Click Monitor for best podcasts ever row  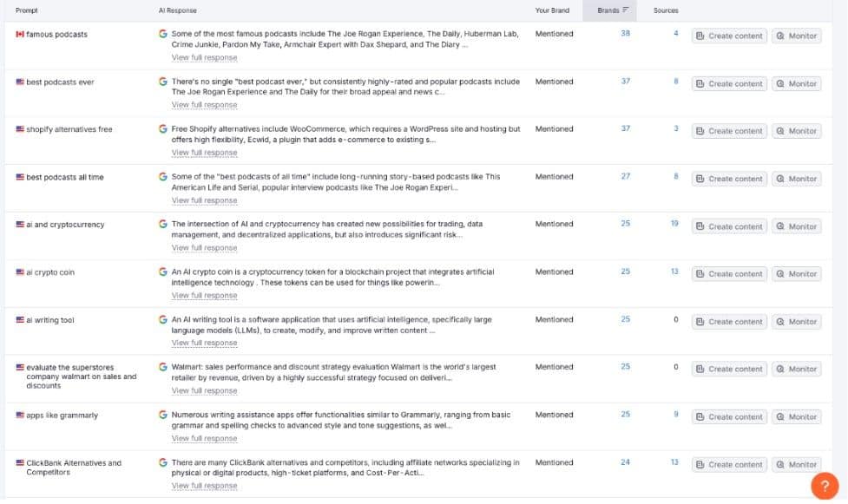coord(797,84)
